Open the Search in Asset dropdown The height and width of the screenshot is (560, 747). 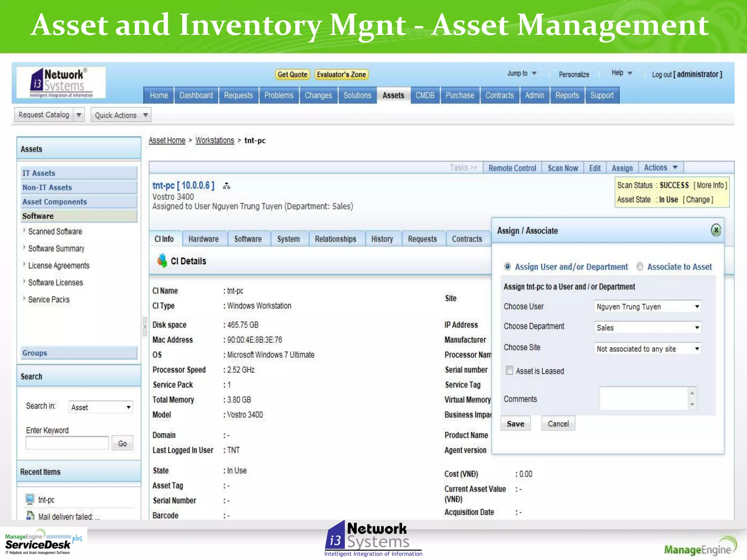pos(101,407)
